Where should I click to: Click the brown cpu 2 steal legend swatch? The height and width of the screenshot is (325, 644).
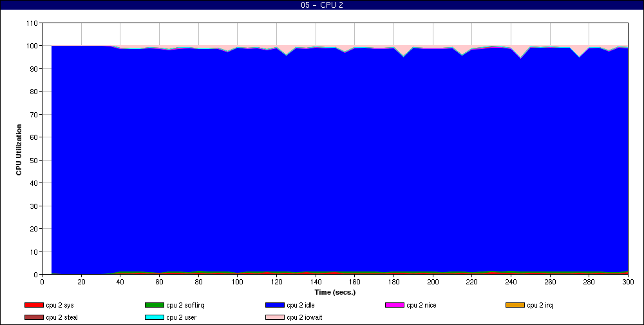point(33,318)
